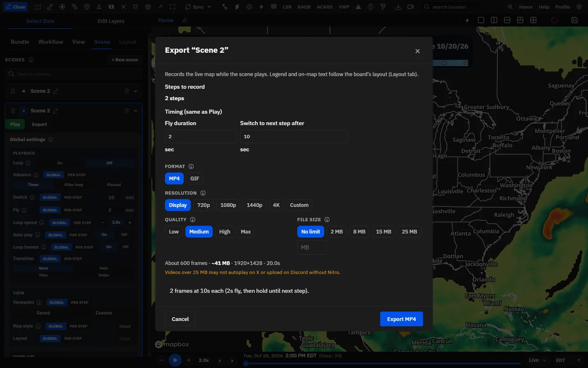Click the globe icon in top toolbar
Image resolution: width=588 pixels, height=368 pixels.
point(370,7)
